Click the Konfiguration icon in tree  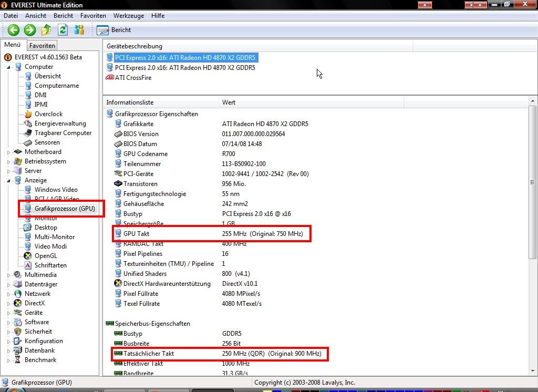pyautogui.click(x=17, y=341)
